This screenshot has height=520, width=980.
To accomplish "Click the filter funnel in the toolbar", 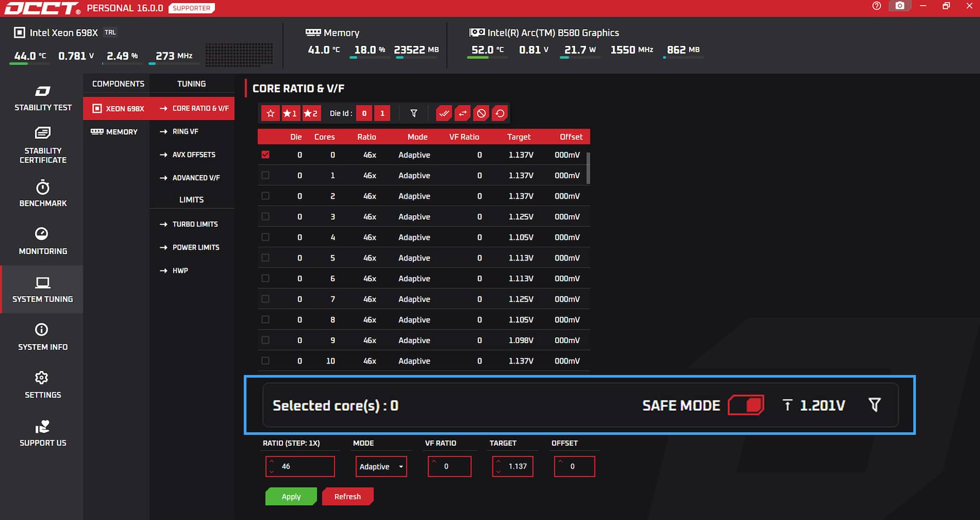I will click(414, 113).
